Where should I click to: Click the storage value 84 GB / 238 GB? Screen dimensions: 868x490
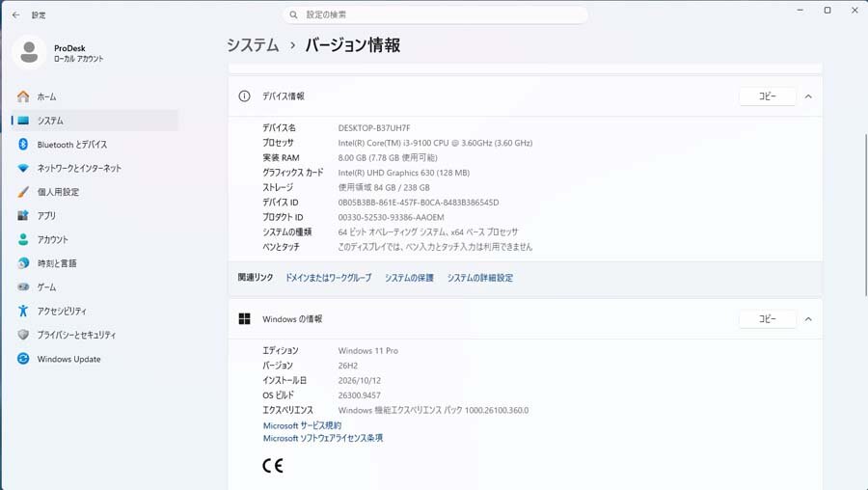[384, 188]
